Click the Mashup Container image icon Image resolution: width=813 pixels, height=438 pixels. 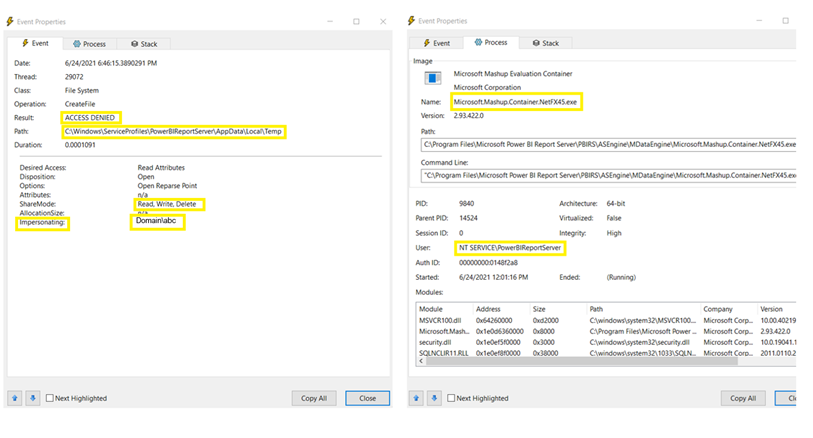[433, 78]
